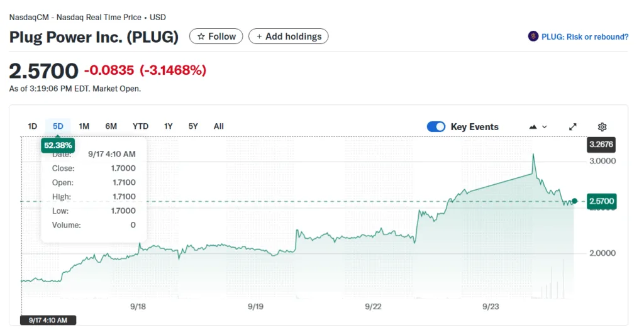
Task: Select the 1D time range tab
Action: (x=33, y=126)
